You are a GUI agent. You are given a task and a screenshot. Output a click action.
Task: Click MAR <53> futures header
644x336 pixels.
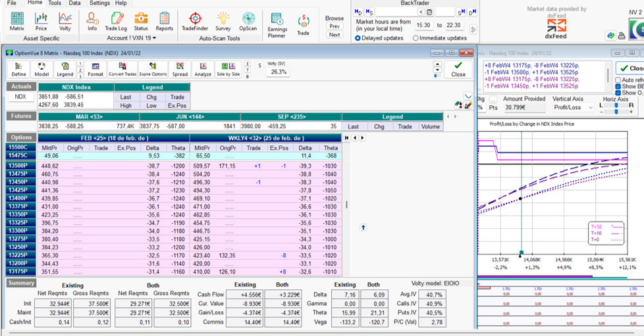pos(88,116)
